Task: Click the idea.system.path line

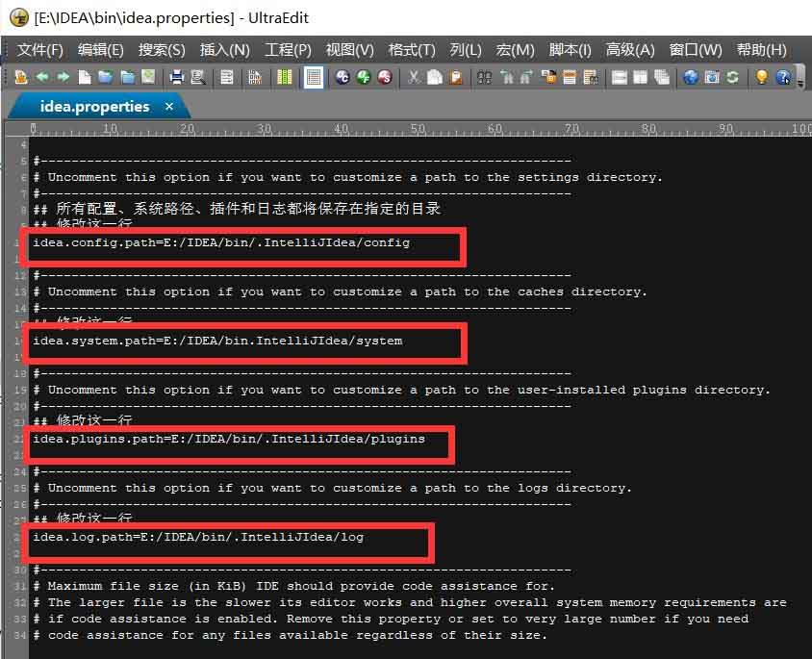Action: click(217, 342)
